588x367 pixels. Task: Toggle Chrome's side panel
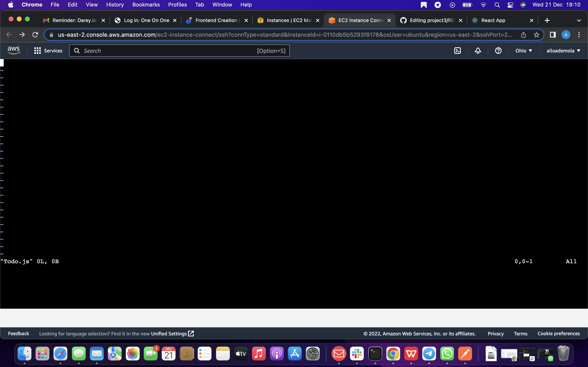coord(552,35)
